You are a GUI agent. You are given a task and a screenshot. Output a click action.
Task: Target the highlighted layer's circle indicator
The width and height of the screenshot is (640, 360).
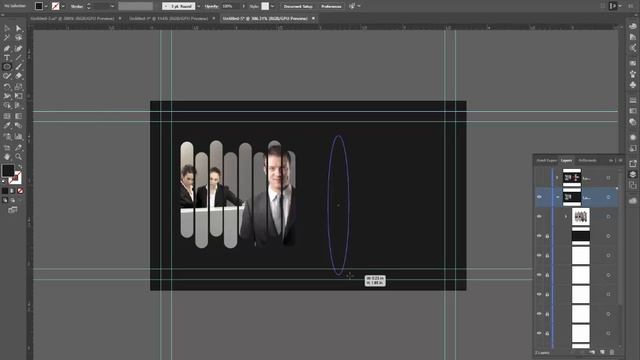click(609, 197)
